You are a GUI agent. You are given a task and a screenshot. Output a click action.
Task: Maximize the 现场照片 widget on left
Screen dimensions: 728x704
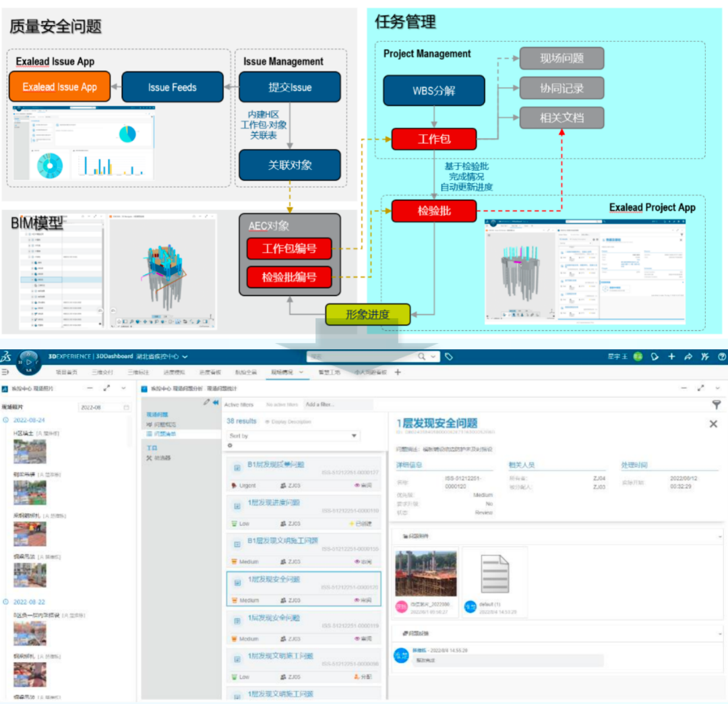107,388
